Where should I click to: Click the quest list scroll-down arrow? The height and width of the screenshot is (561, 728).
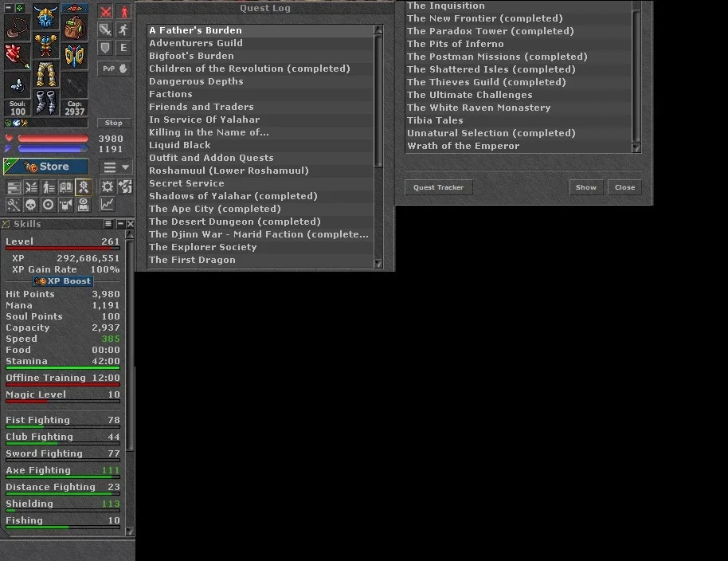pos(378,263)
